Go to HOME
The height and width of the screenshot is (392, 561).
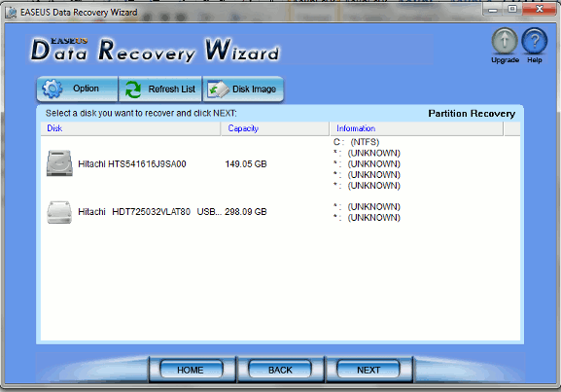coord(192,369)
